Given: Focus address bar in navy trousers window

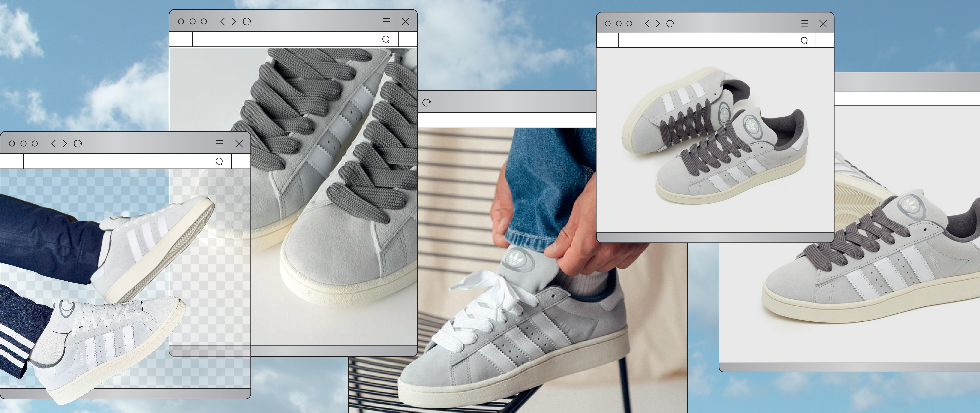Looking at the screenshot, I should point(128,161).
